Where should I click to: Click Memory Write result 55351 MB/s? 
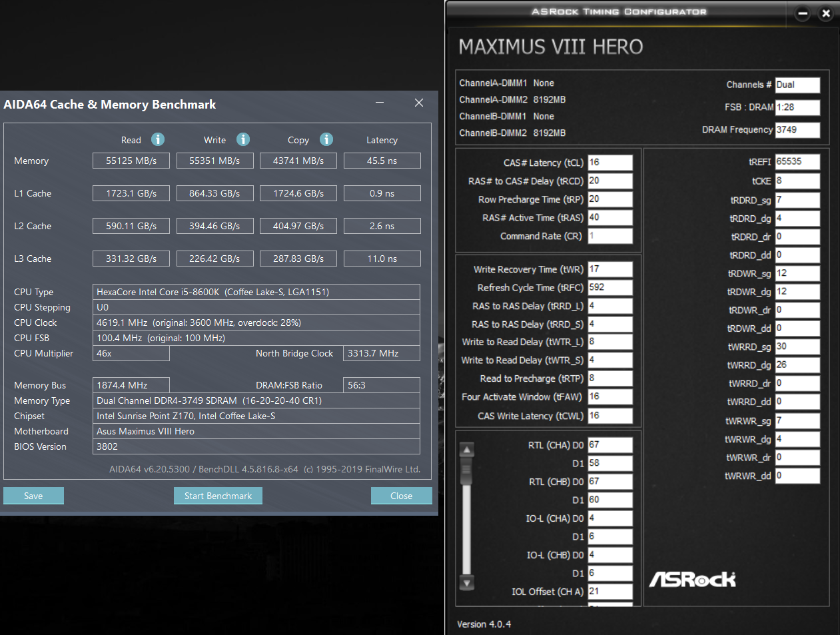214,161
